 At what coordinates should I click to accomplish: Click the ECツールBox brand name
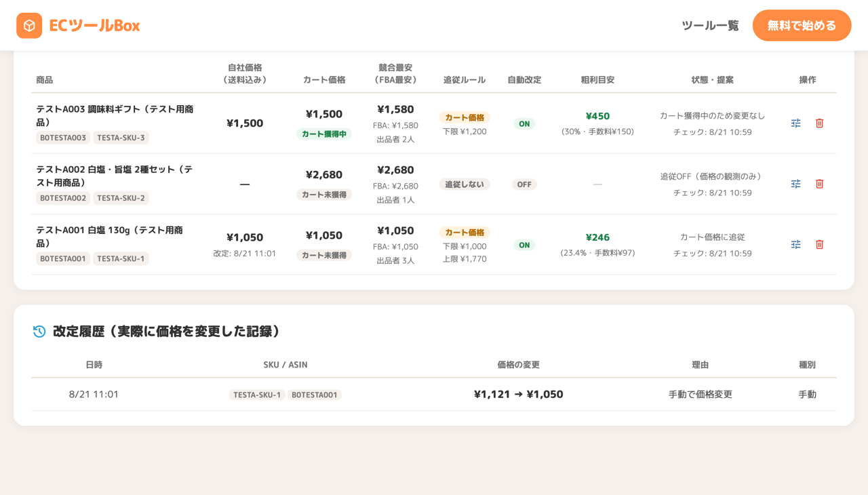94,26
